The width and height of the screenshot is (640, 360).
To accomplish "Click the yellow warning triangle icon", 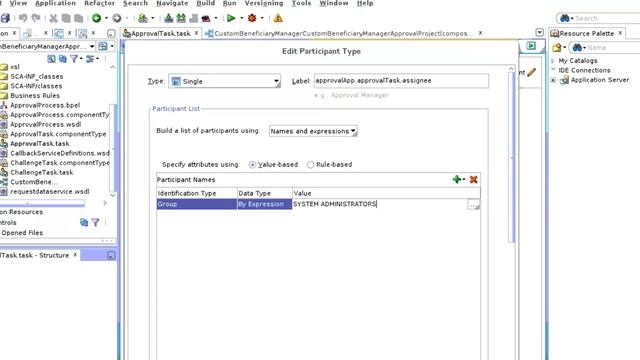I will pyautogui.click(x=278, y=18).
